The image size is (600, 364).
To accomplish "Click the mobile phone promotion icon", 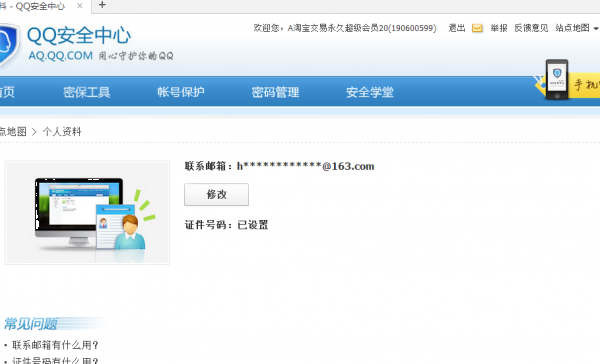I will tap(557, 80).
